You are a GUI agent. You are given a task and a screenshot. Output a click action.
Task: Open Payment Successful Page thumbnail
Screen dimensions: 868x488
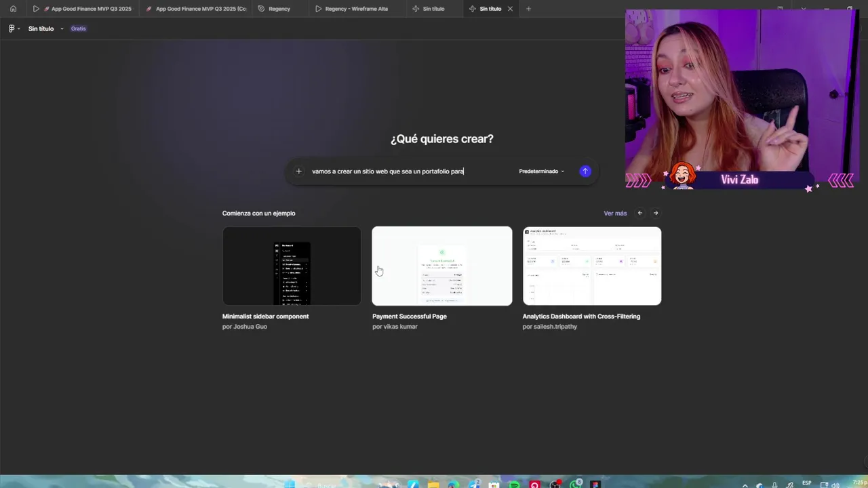442,266
